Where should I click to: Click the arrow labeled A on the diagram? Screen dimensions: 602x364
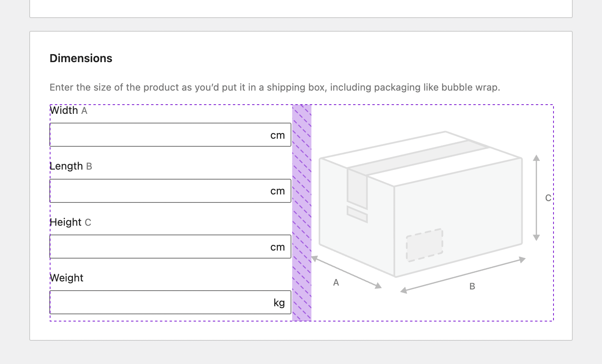347,272
